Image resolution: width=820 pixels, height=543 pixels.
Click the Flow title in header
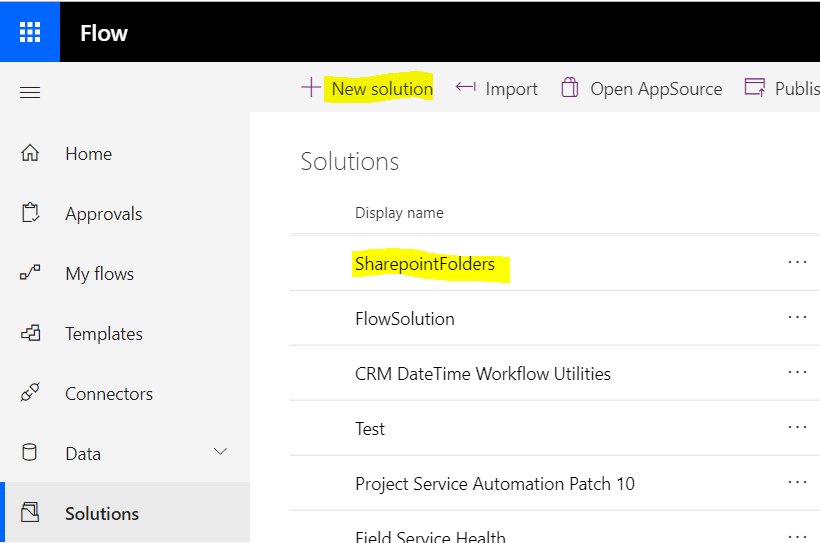pos(104,33)
